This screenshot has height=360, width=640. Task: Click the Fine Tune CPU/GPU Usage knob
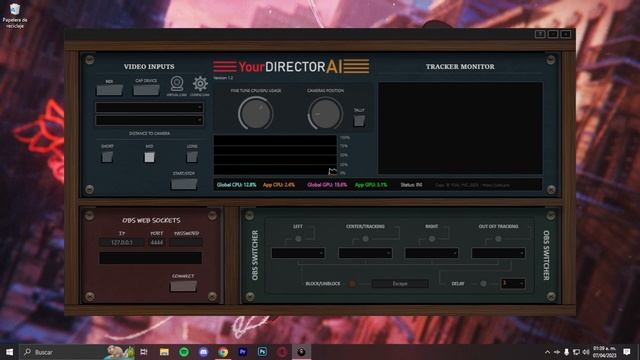tap(256, 113)
